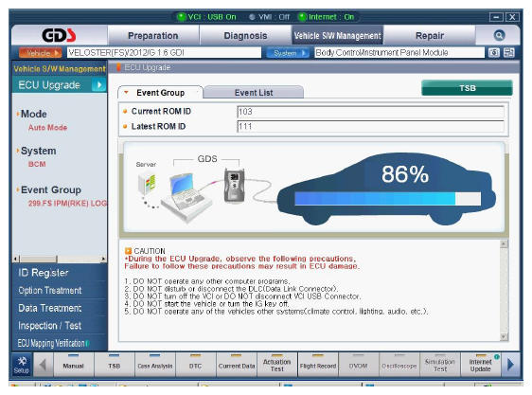This screenshot has width=532, height=395.
Task: Click sidebar horizontal scrollbar left arrow
Action: pos(15,259)
